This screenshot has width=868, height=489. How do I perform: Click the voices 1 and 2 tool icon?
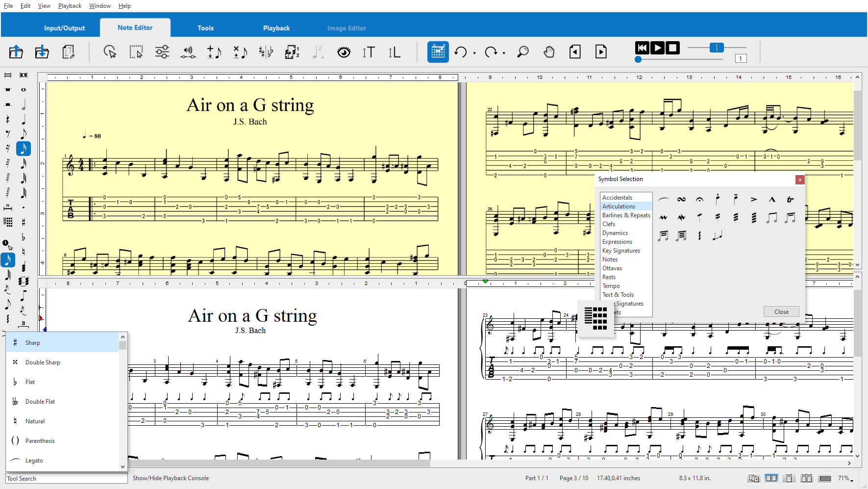coord(292,51)
